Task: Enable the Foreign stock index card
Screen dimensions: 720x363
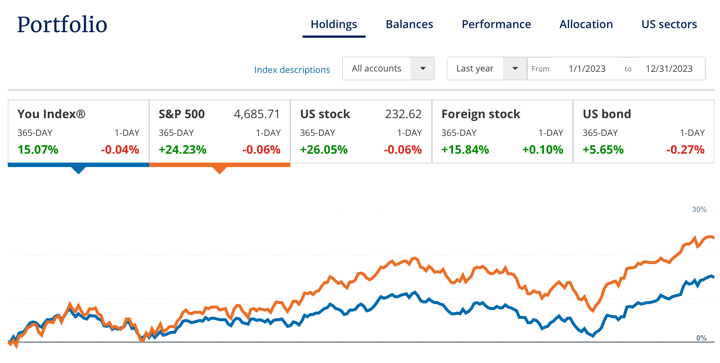Action: 502,132
